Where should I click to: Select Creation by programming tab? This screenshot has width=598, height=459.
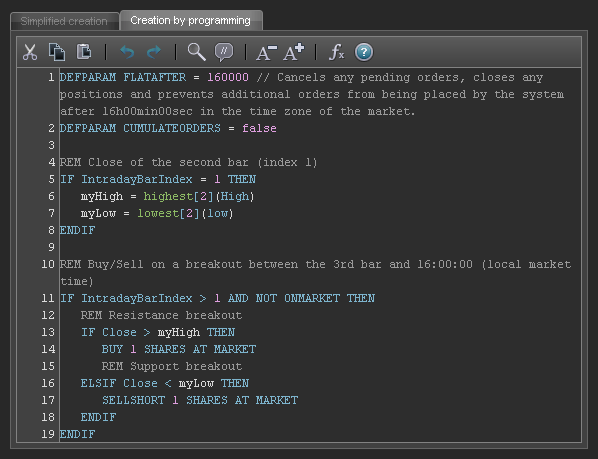point(191,20)
